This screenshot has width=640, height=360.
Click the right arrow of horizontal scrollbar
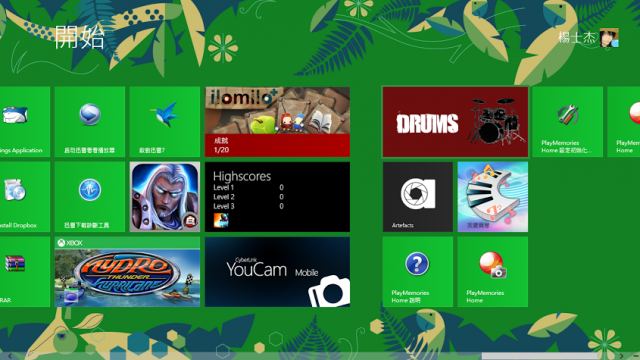point(621,356)
